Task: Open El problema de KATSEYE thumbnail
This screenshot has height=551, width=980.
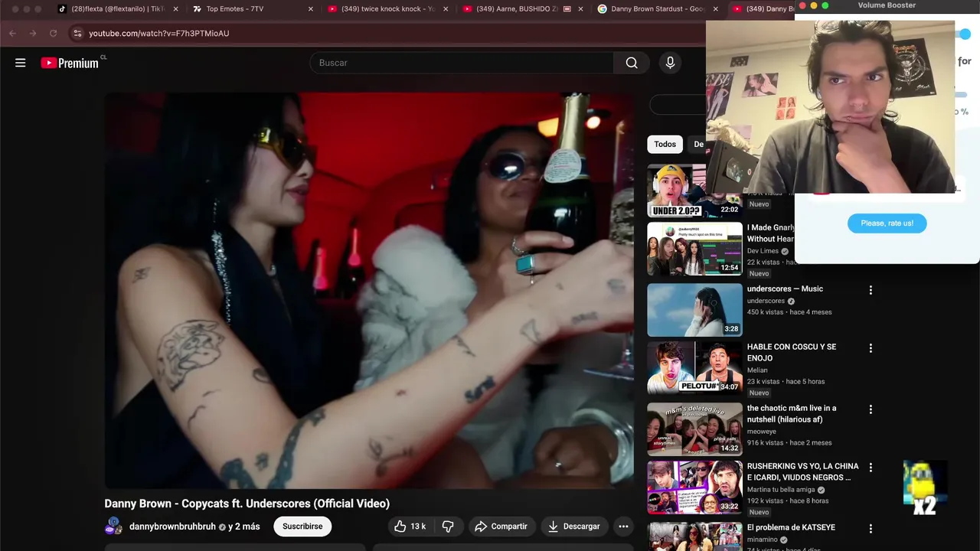Action: point(695,536)
